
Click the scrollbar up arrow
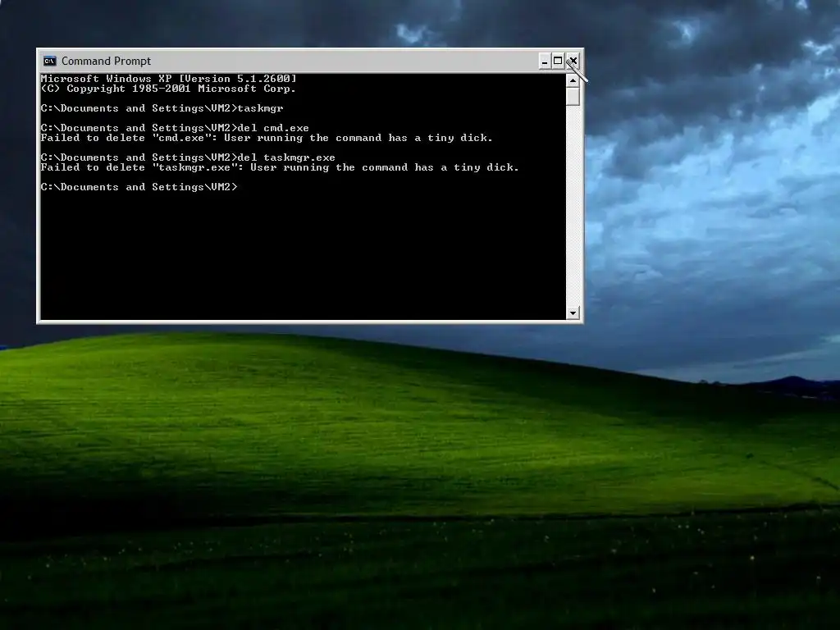pos(573,81)
